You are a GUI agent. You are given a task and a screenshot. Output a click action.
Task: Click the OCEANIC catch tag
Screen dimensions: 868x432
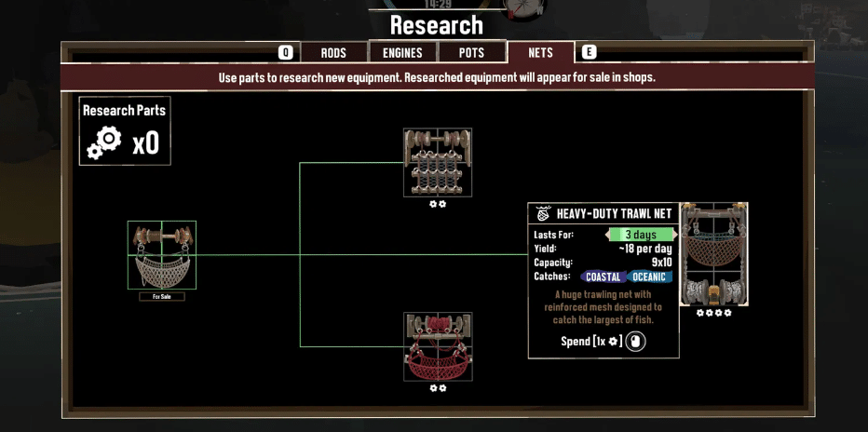pos(649,277)
